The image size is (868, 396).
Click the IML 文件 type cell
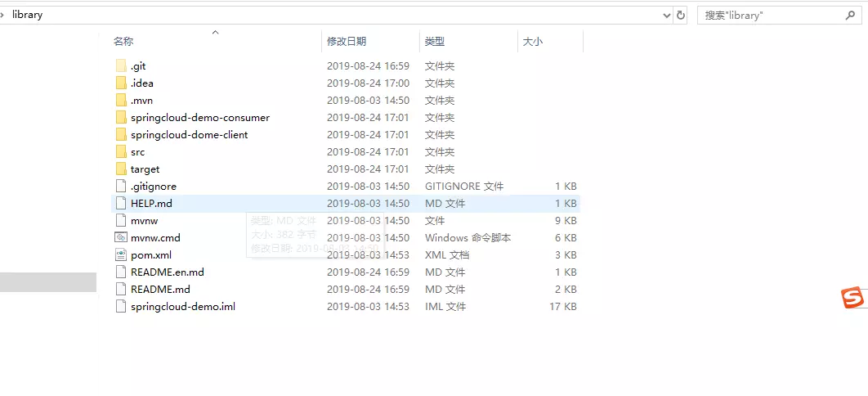[x=445, y=306]
